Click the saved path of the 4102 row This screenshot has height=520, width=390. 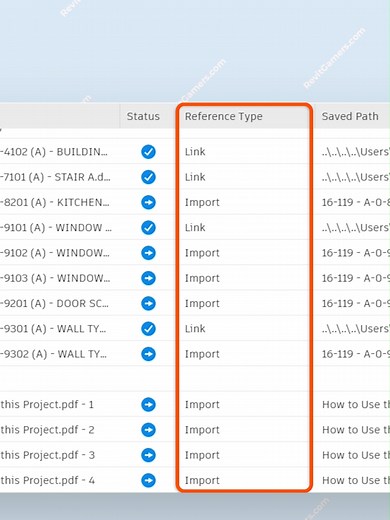coord(356,152)
